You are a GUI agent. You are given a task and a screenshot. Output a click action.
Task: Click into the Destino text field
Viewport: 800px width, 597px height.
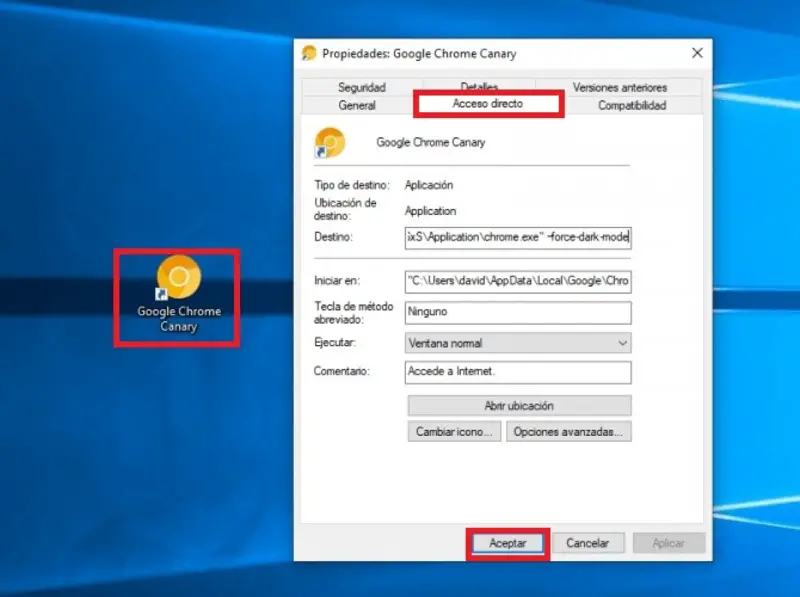(518, 238)
